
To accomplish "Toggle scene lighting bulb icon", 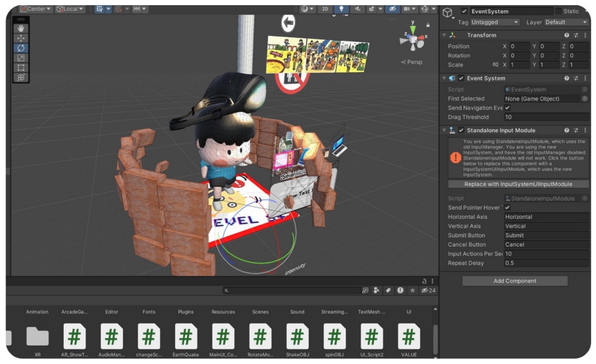I will [341, 9].
